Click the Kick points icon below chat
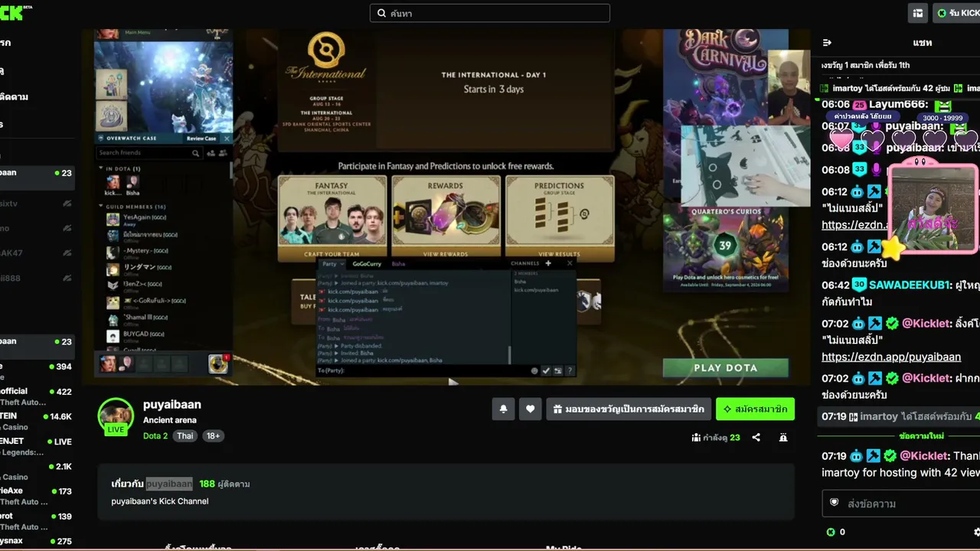Viewport: 980px width, 551px height. point(831,532)
